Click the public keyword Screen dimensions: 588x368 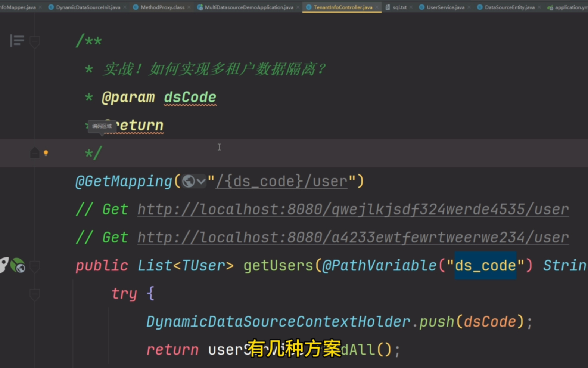pos(102,266)
